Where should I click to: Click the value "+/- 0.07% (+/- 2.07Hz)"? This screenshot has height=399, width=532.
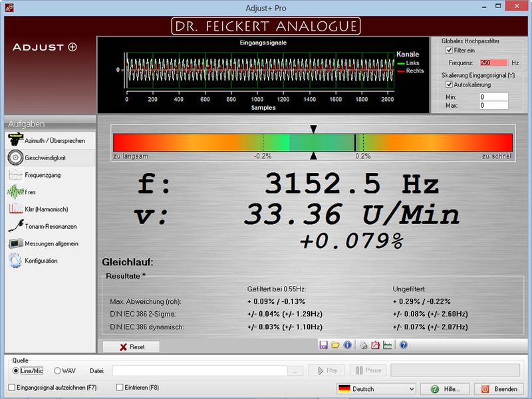430,327
